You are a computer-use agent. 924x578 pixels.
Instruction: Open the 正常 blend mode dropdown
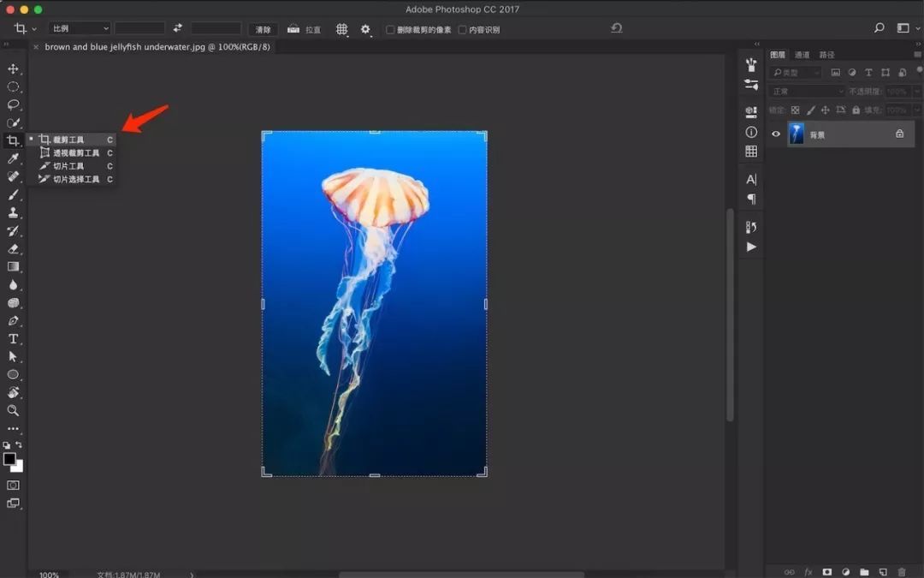click(x=806, y=91)
